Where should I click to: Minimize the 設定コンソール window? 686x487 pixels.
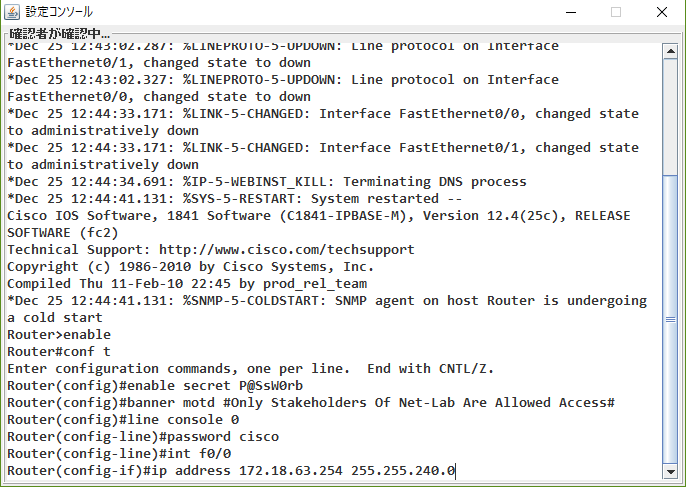pos(571,12)
